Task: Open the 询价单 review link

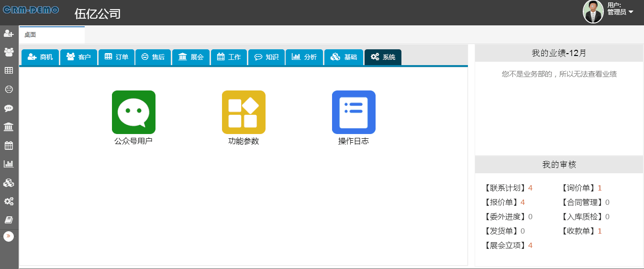Action: [x=581, y=188]
